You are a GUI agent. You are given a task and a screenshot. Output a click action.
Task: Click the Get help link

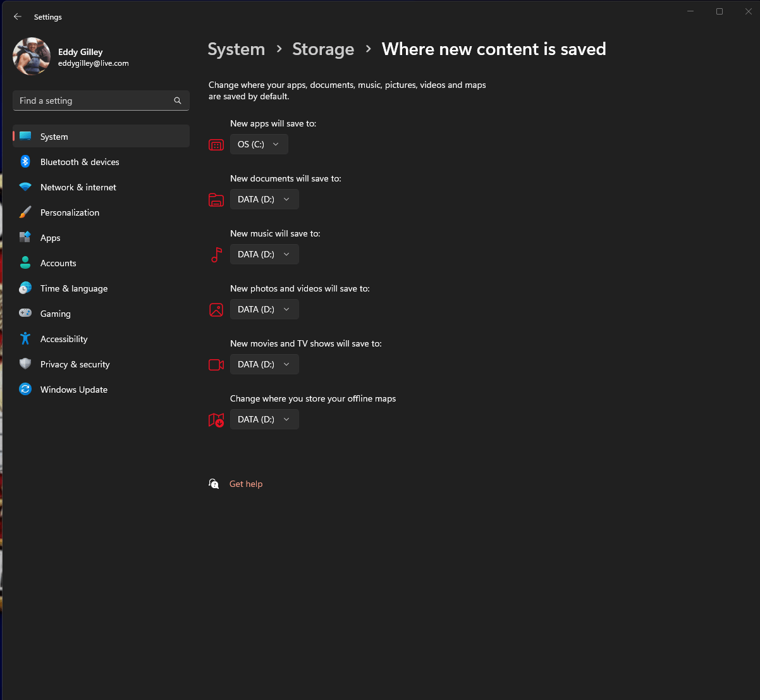(x=246, y=484)
